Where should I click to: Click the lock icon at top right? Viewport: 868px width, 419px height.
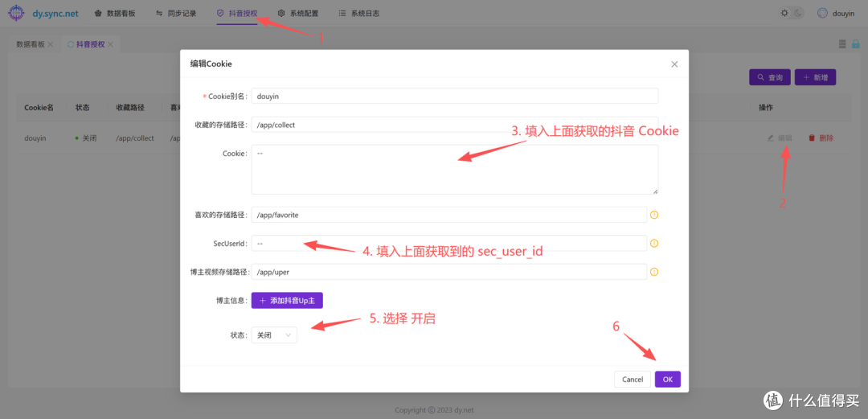pyautogui.click(x=855, y=43)
